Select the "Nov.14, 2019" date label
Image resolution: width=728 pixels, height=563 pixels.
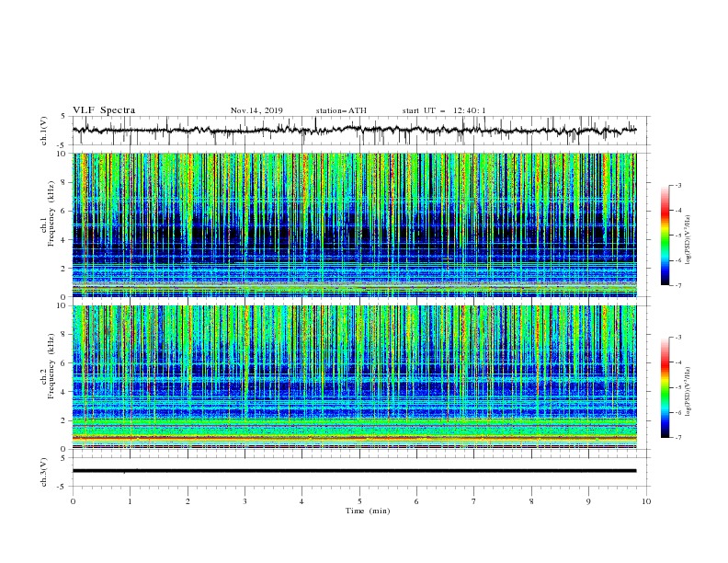256,110
